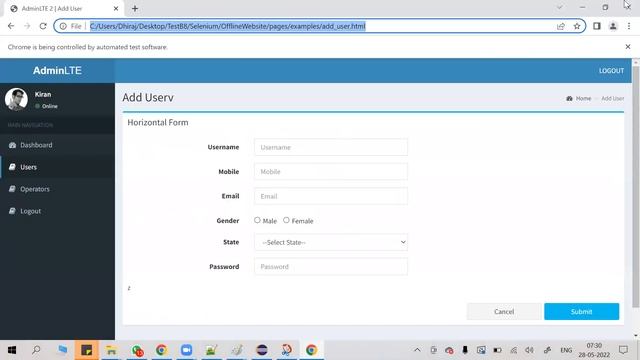Image resolution: width=640 pixels, height=360 pixels.
Task: Click the browser forward arrow
Action: pyautogui.click(x=27, y=26)
